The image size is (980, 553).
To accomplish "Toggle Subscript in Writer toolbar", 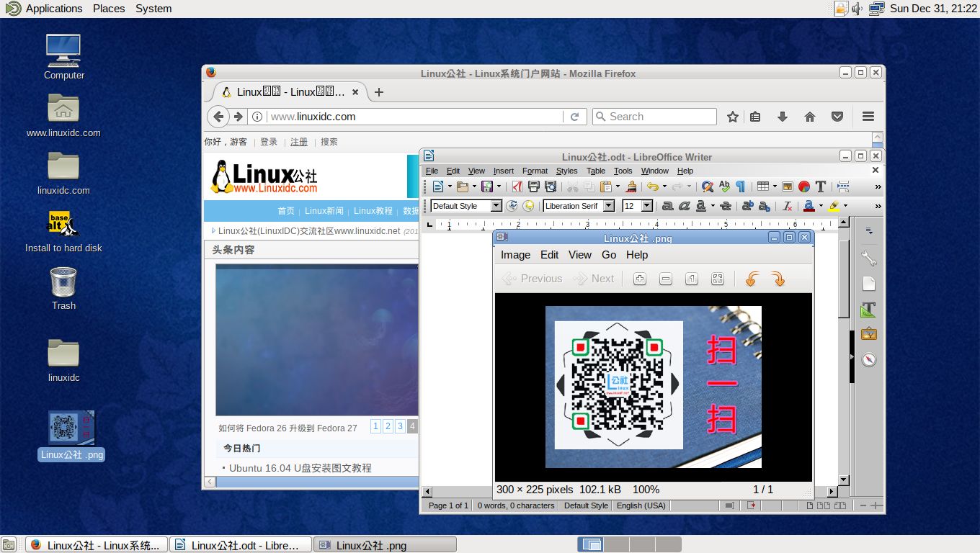I will click(765, 206).
